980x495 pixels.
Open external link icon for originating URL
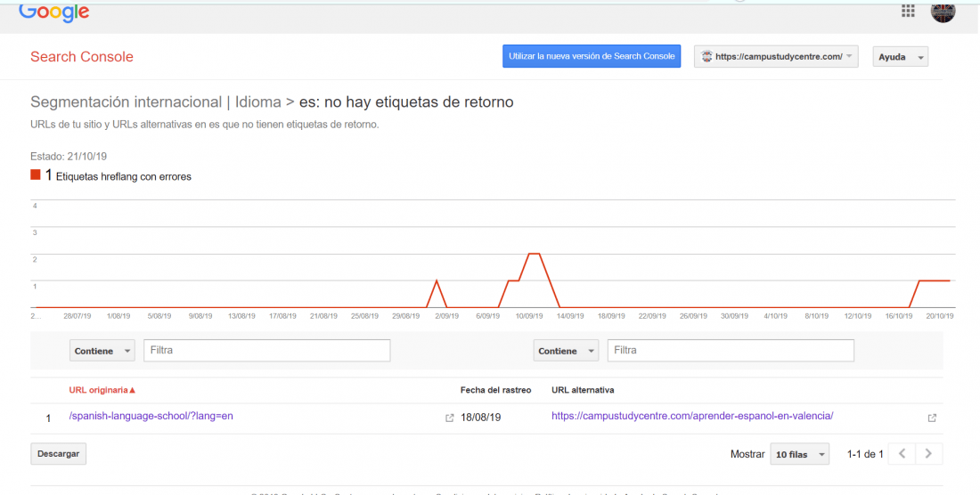click(449, 418)
